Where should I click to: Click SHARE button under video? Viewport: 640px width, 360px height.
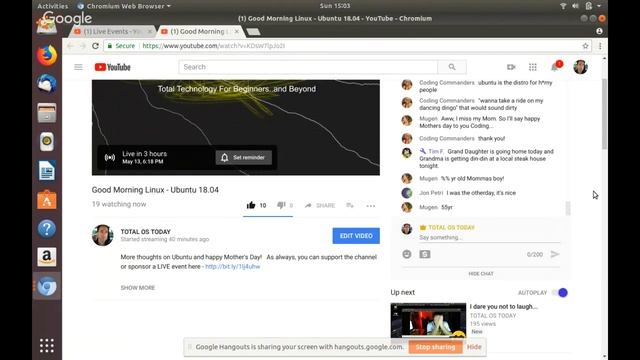(320, 205)
